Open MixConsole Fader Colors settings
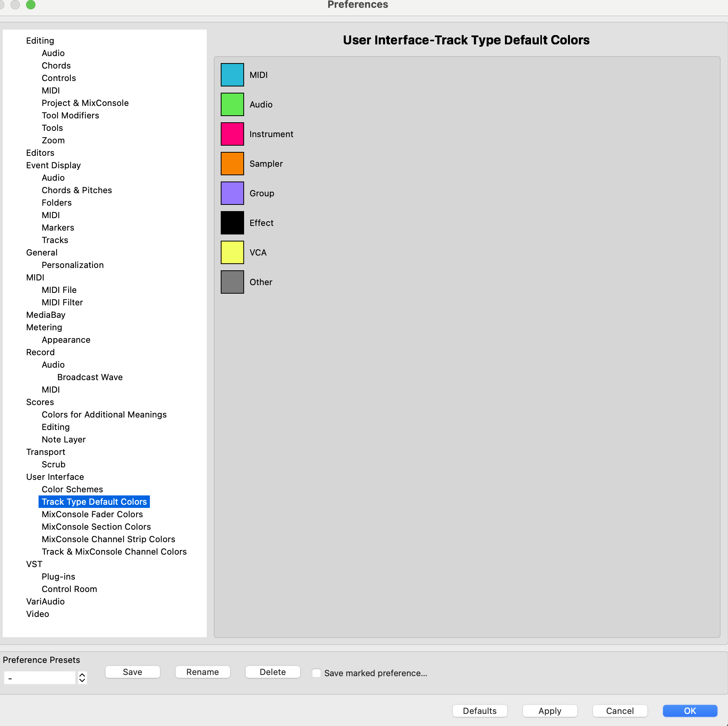Screen dimensions: 728x726 coord(92,514)
